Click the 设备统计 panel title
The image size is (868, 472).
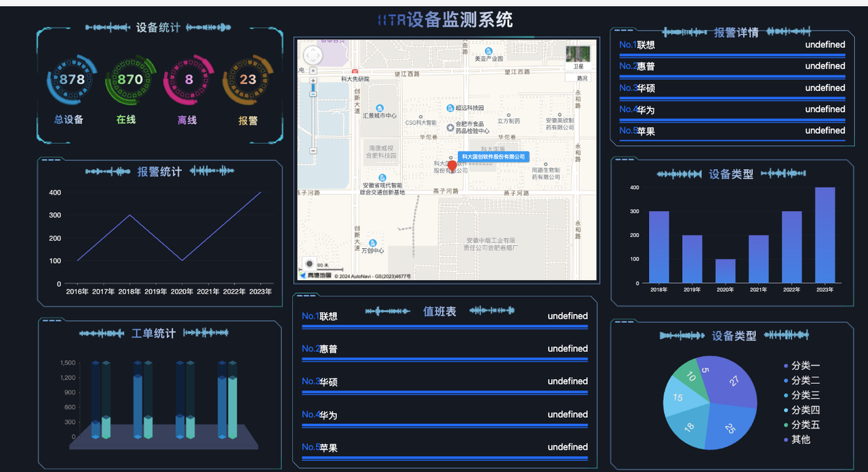tap(158, 27)
